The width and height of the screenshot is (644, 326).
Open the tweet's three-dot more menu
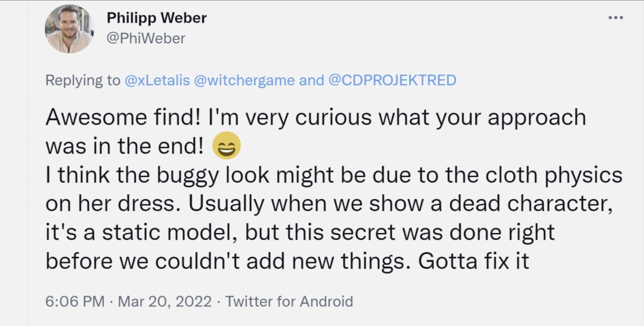[615, 18]
